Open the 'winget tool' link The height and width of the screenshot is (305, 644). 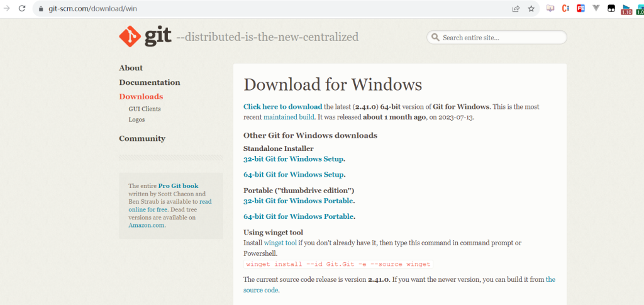coord(280,243)
